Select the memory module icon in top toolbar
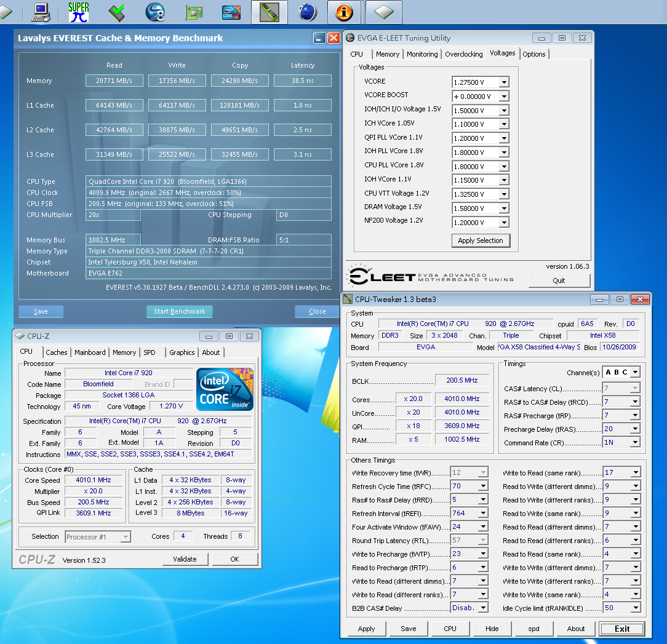The width and height of the screenshot is (667, 644). tap(270, 12)
